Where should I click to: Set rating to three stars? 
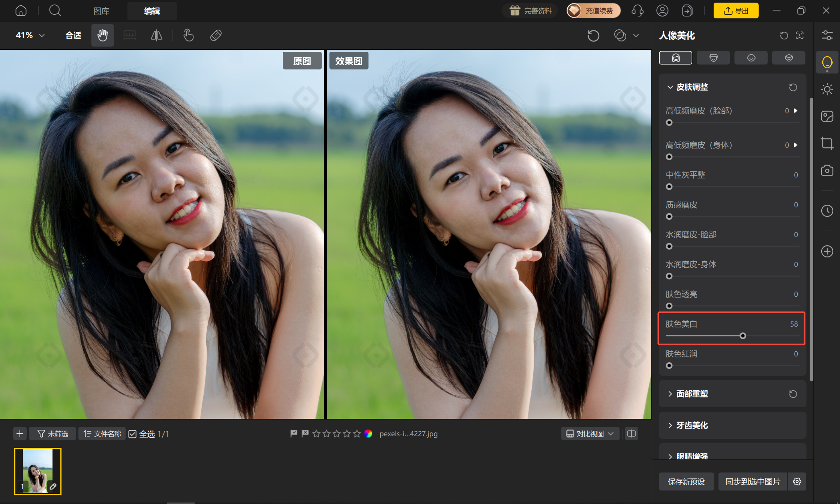tap(336, 433)
